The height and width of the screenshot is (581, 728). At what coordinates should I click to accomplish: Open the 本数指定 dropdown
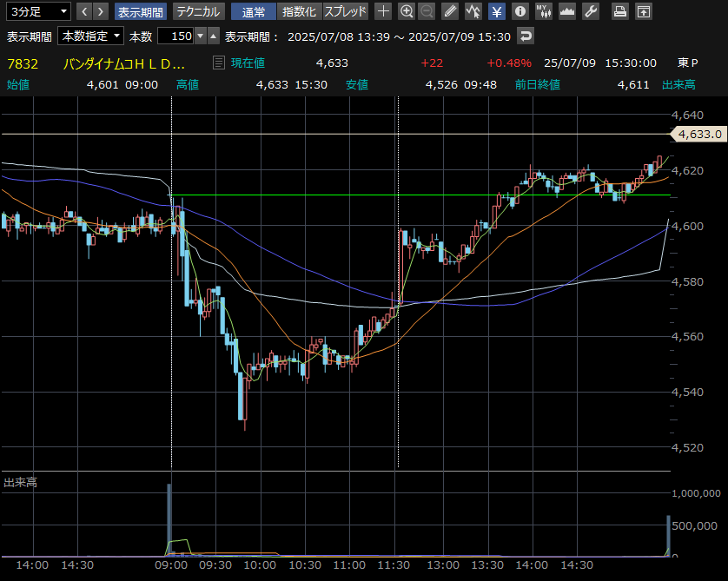point(90,36)
